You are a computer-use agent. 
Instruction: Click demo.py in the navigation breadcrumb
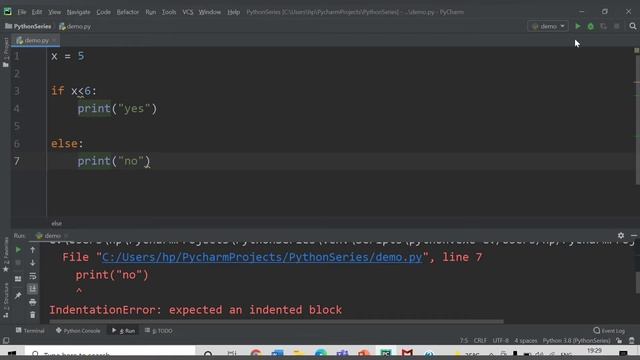coord(75,26)
